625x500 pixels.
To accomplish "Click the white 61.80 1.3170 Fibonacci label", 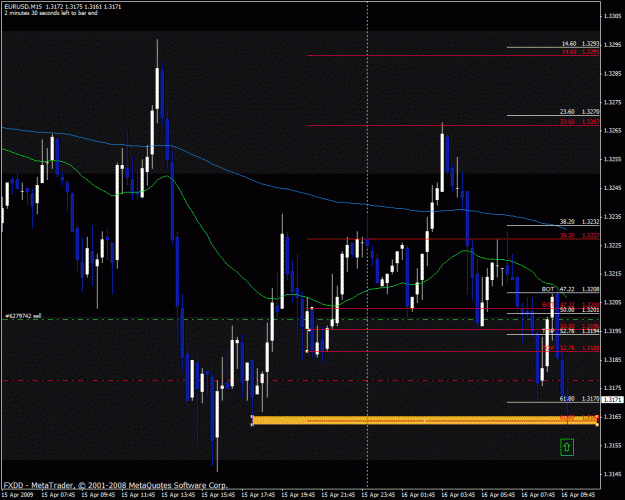I will [579, 398].
